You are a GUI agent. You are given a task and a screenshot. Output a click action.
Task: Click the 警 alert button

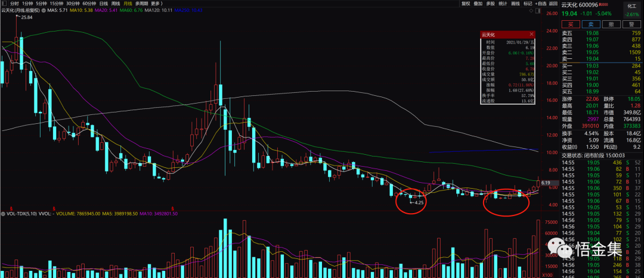(x=631, y=24)
